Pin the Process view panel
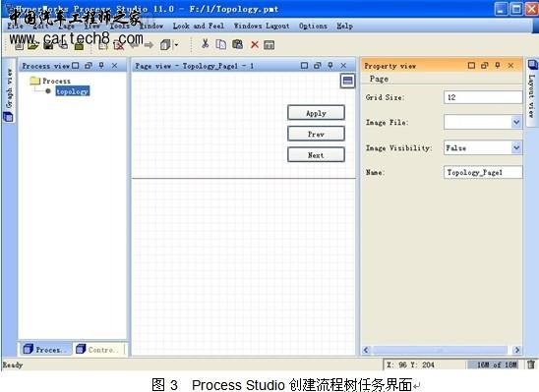 pos(101,65)
